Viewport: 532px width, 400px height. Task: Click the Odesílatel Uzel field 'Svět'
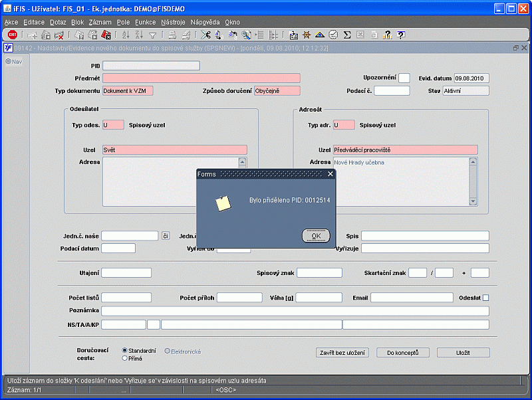(x=175, y=150)
